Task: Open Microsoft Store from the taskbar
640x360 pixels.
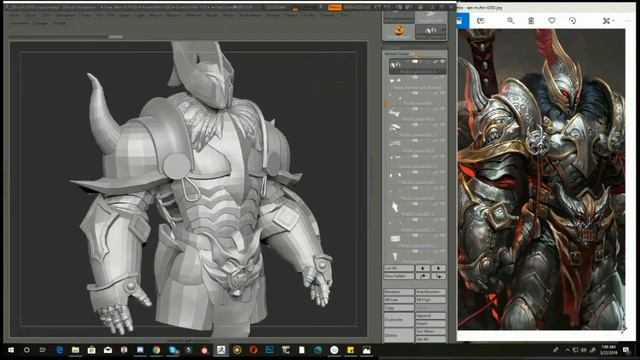Action: pyautogui.click(x=91, y=350)
